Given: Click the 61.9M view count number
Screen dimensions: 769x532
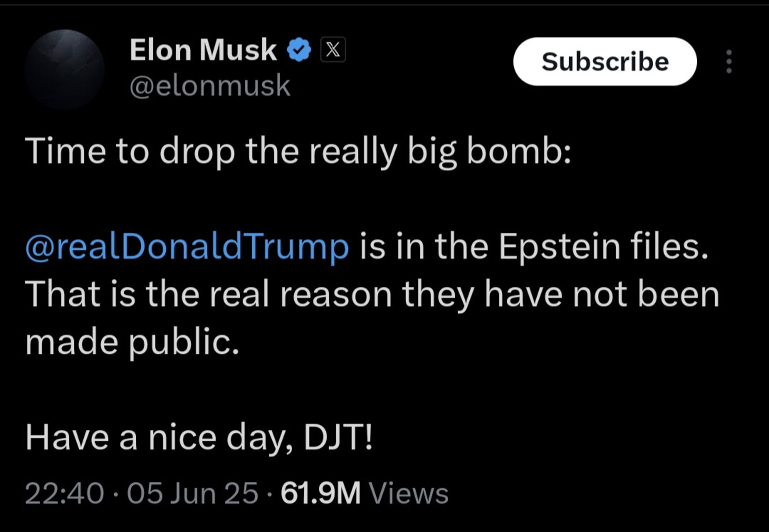Looking at the screenshot, I should click(x=320, y=493).
